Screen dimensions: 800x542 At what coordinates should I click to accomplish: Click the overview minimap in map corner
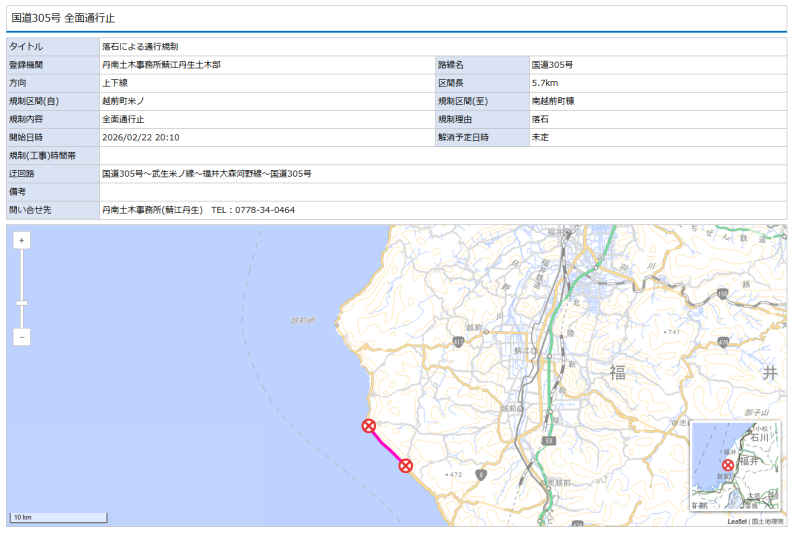pyautogui.click(x=736, y=467)
